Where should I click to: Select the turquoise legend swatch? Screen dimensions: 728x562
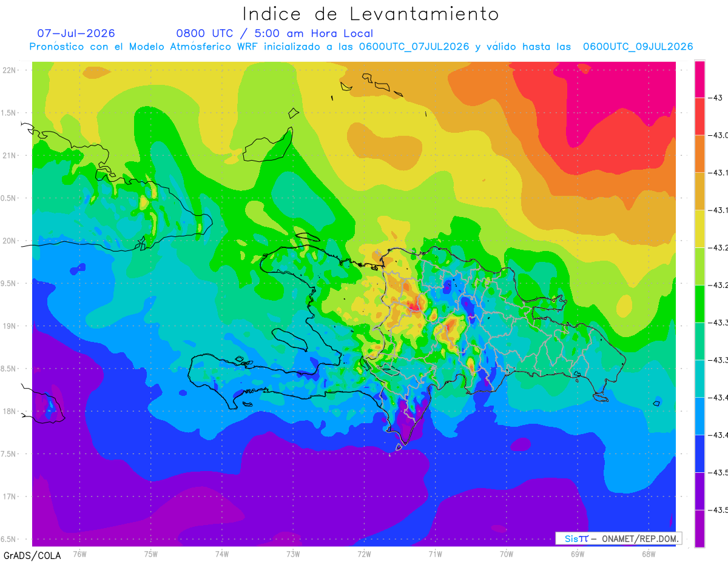point(699,378)
